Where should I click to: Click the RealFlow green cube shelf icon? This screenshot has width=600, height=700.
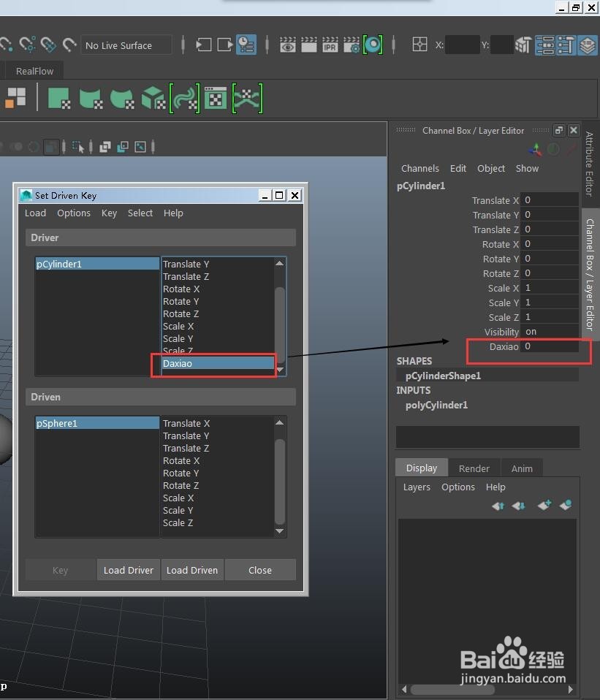click(x=153, y=98)
